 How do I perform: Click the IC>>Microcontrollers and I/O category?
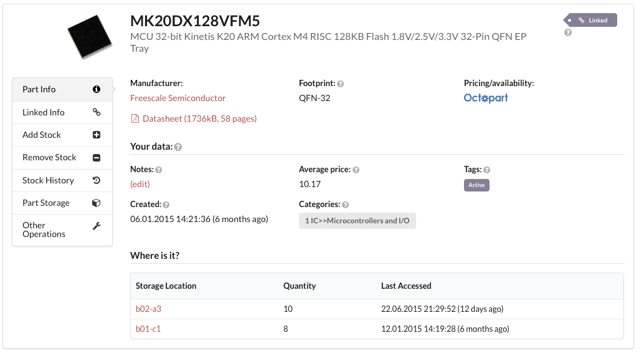[x=358, y=221]
